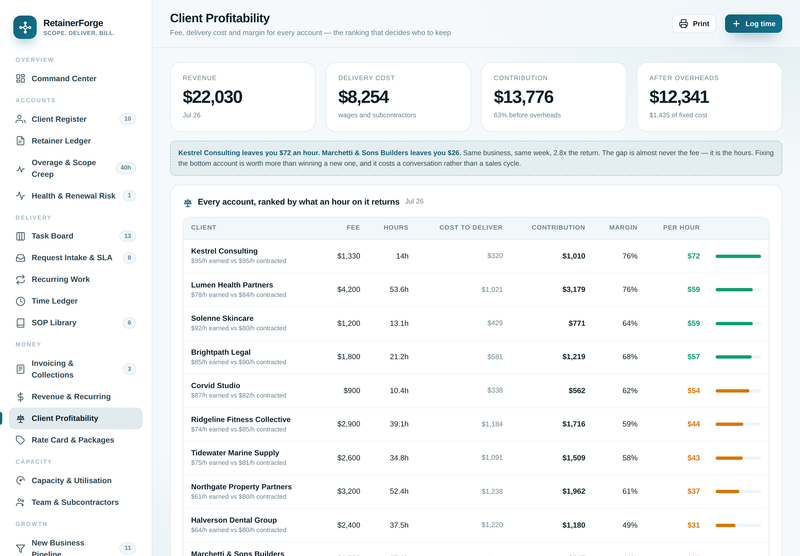
Task: Click Lumen Health Partners fee $4,200
Action: (x=348, y=290)
